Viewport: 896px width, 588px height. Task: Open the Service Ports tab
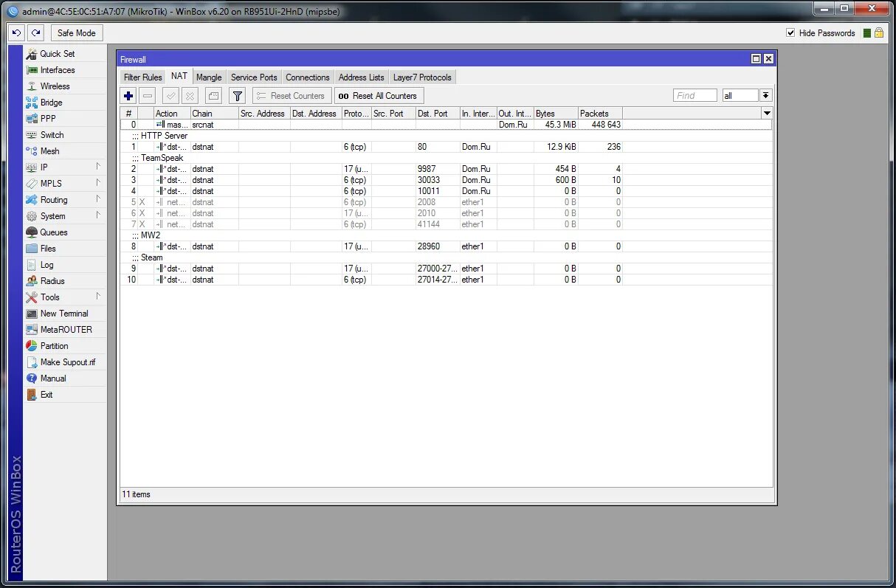click(254, 77)
